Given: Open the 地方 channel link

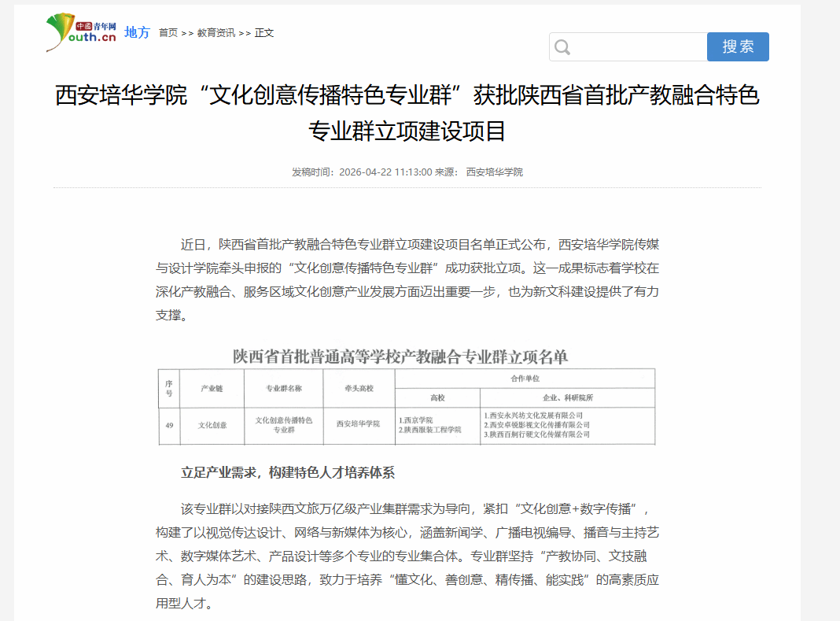Looking at the screenshot, I should [137, 32].
